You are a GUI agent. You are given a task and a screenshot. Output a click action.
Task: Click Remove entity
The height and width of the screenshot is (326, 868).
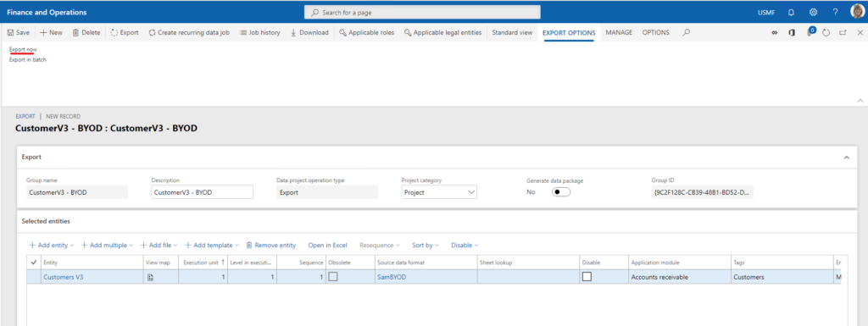click(271, 245)
